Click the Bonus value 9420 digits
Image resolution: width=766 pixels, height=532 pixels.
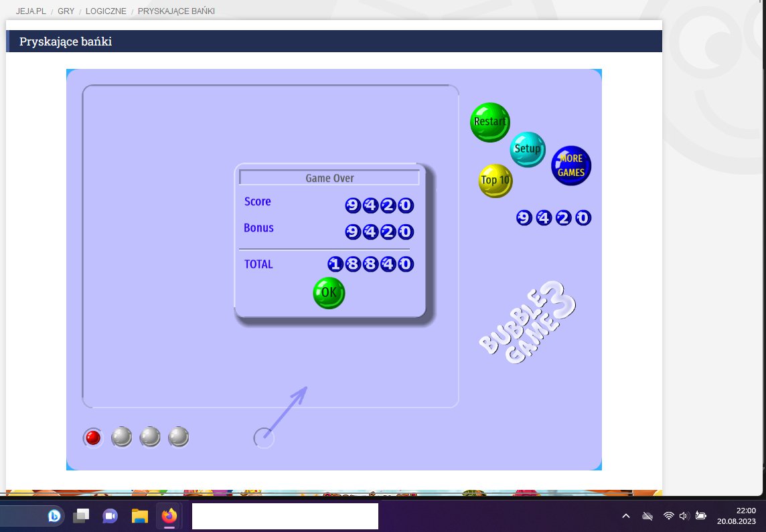click(380, 232)
